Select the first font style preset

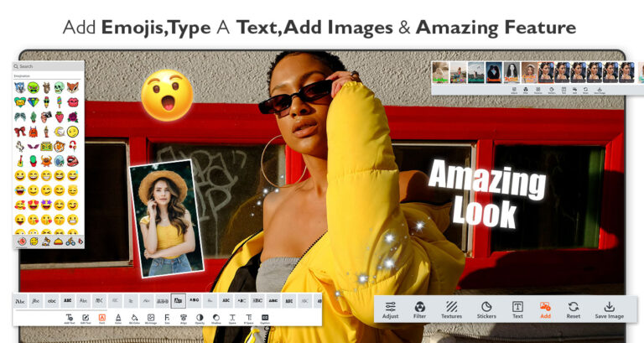(20, 300)
